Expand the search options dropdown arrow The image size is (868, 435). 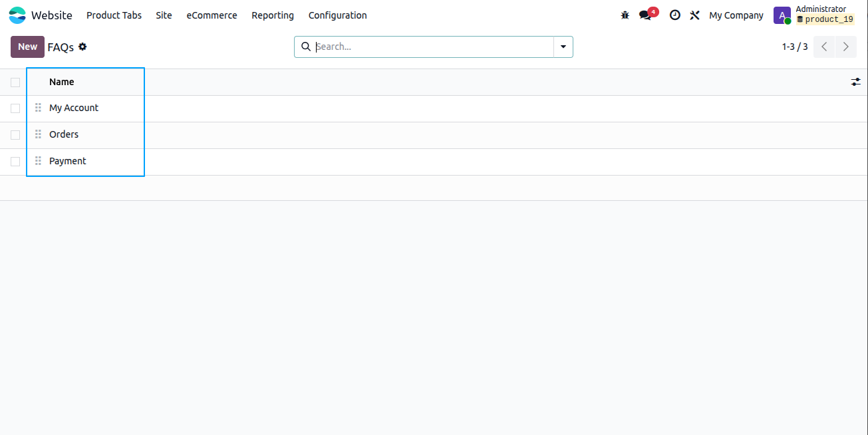(563, 47)
